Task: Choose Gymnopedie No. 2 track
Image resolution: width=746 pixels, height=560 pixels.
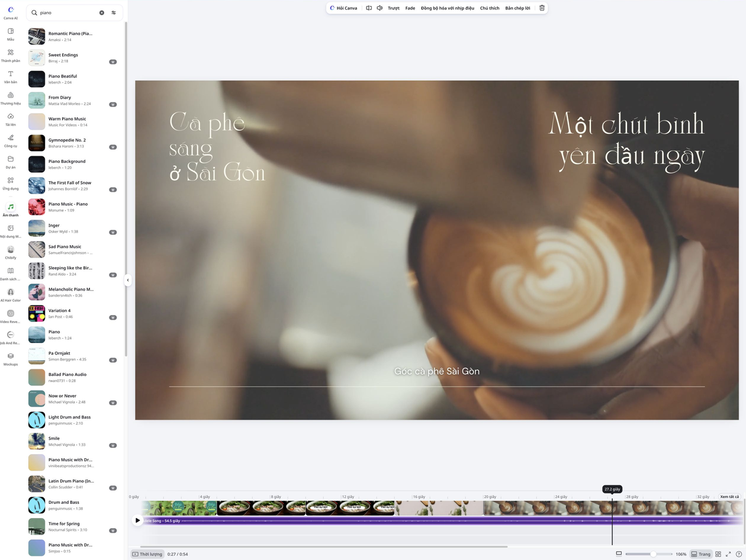Action: pyautogui.click(x=72, y=143)
